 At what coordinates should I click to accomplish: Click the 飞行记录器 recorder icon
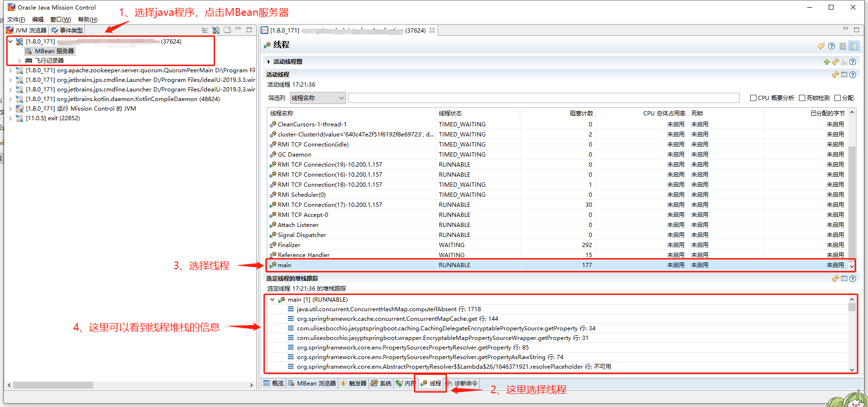point(29,61)
